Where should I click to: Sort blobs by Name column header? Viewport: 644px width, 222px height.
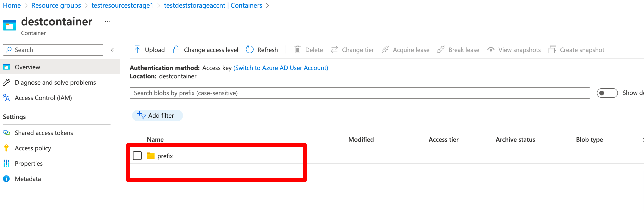tap(155, 140)
